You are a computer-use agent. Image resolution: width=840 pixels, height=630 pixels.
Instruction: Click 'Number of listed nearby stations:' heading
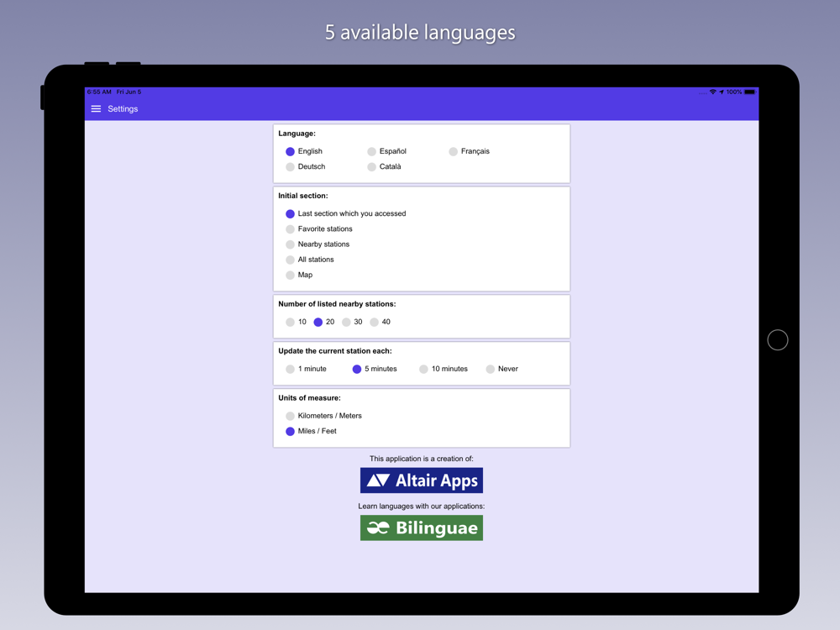coord(337,304)
